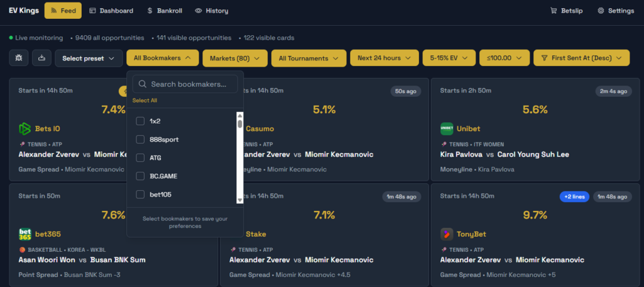Click the bug icon button

click(x=19, y=58)
